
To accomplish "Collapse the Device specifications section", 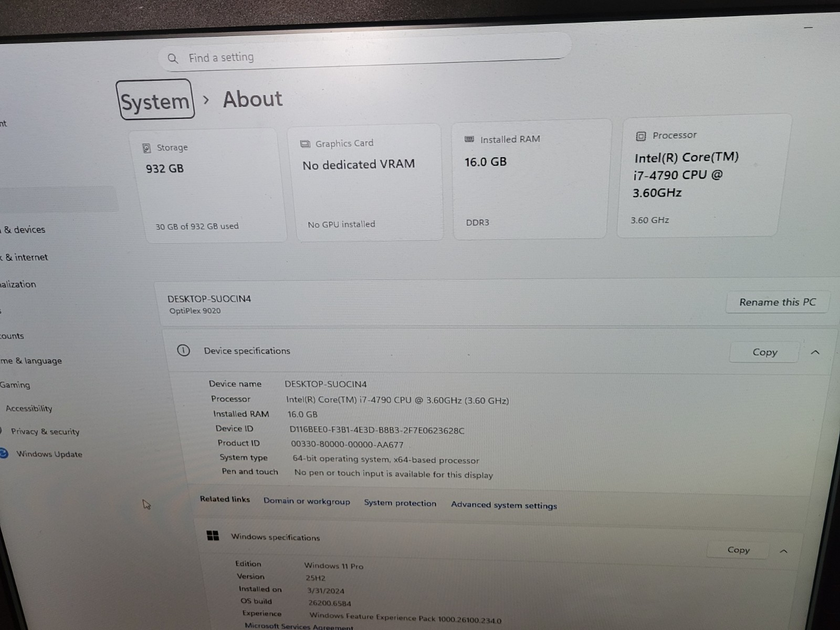I will point(815,352).
